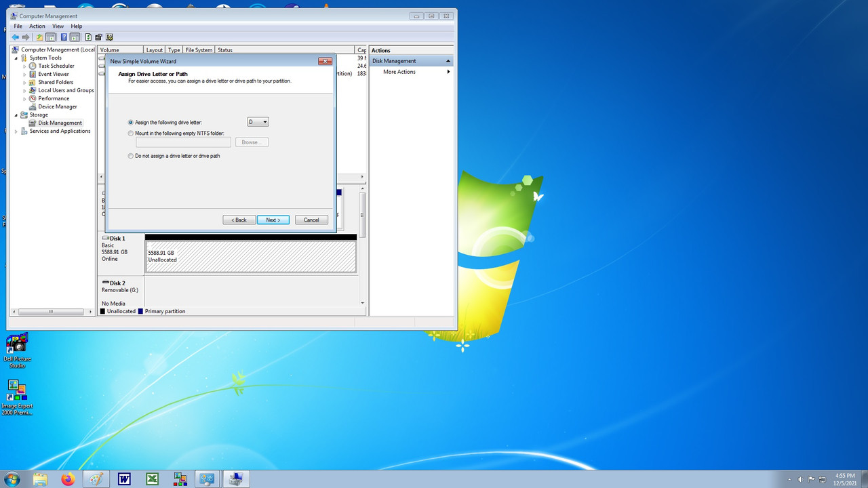Expand Performance tree node
868x488 pixels.
[24, 98]
